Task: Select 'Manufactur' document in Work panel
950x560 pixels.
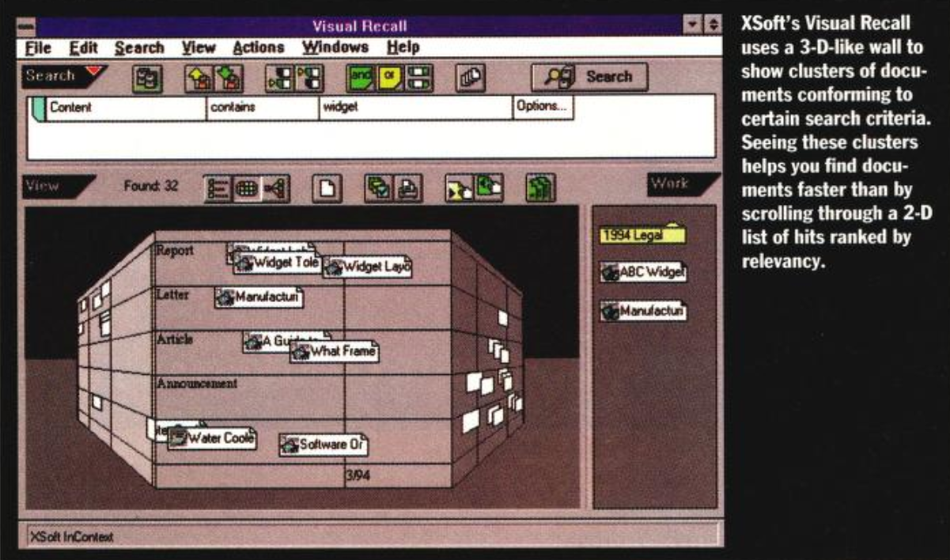Action: coord(644,311)
